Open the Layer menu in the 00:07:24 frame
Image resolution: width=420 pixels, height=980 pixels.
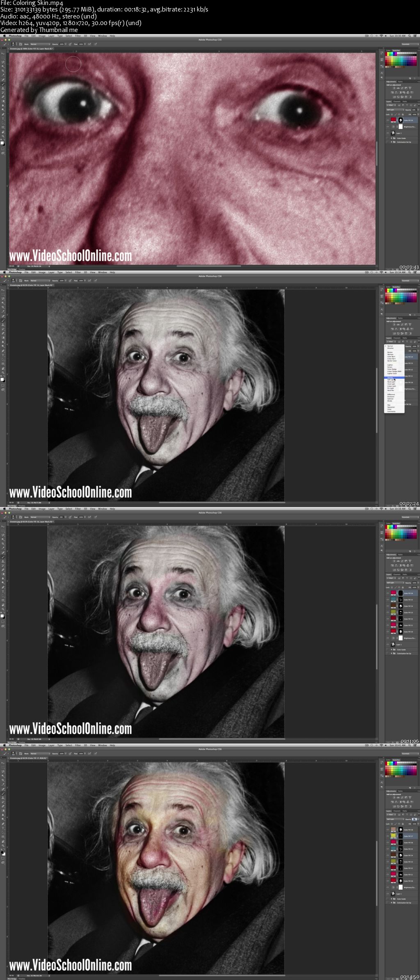tap(51, 272)
